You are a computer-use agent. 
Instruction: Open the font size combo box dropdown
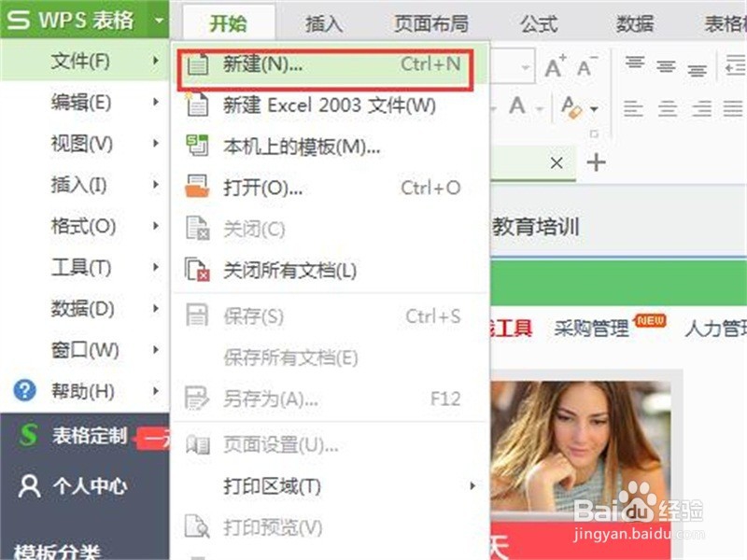pos(525,66)
